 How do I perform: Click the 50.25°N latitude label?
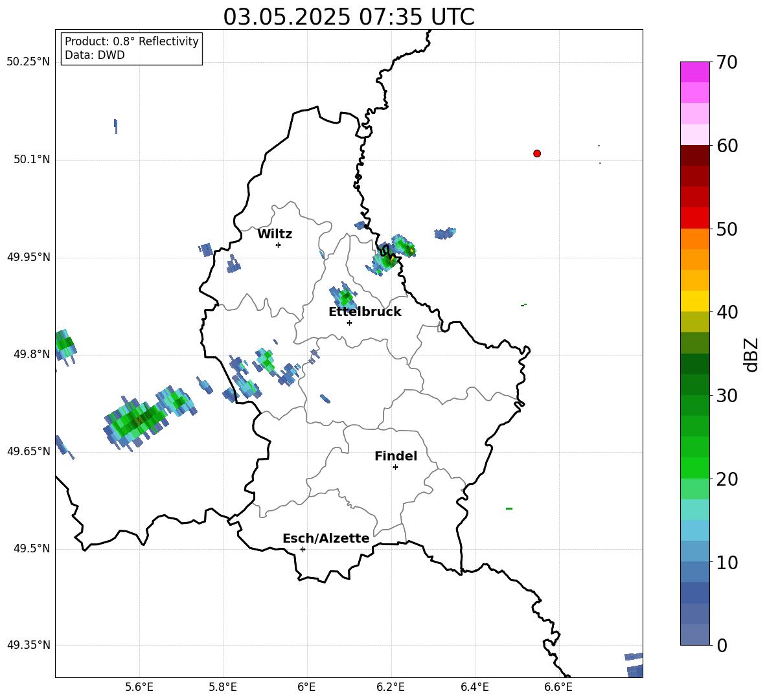[29, 62]
